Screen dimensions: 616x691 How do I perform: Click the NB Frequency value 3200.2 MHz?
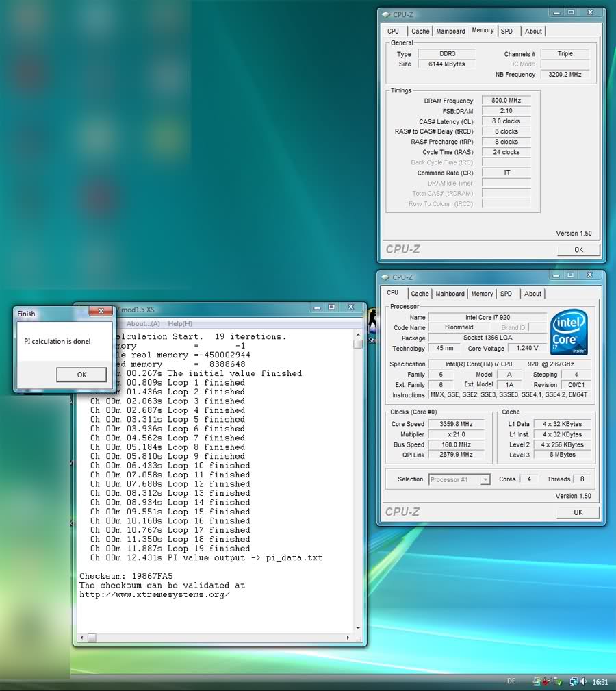point(565,75)
